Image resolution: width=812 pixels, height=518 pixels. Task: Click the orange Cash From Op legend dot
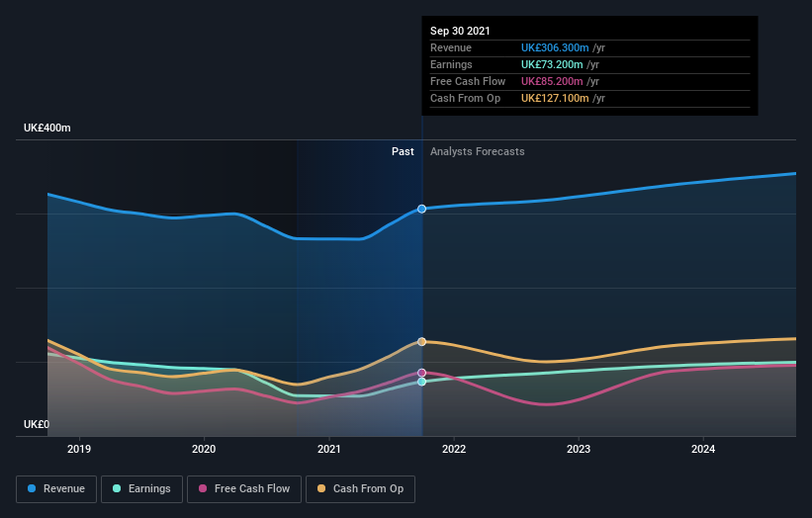click(x=321, y=488)
